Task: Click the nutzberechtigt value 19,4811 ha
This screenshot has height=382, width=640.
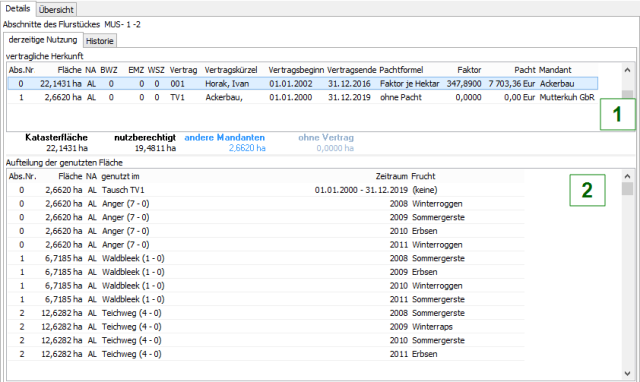Action: coord(155,148)
